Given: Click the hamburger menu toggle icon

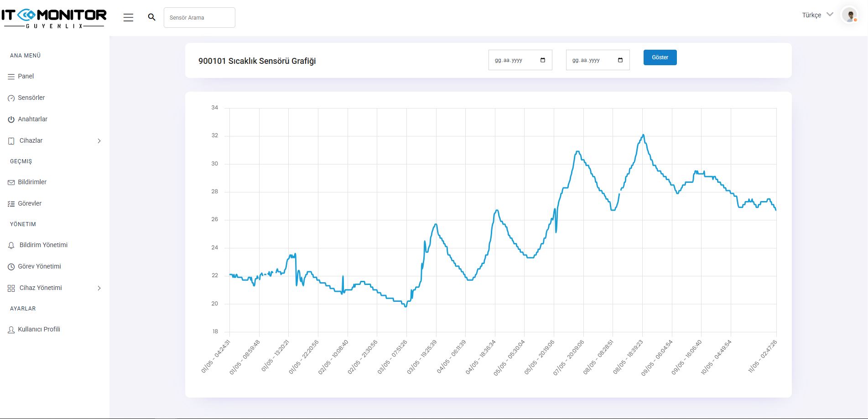Looking at the screenshot, I should tap(128, 17).
